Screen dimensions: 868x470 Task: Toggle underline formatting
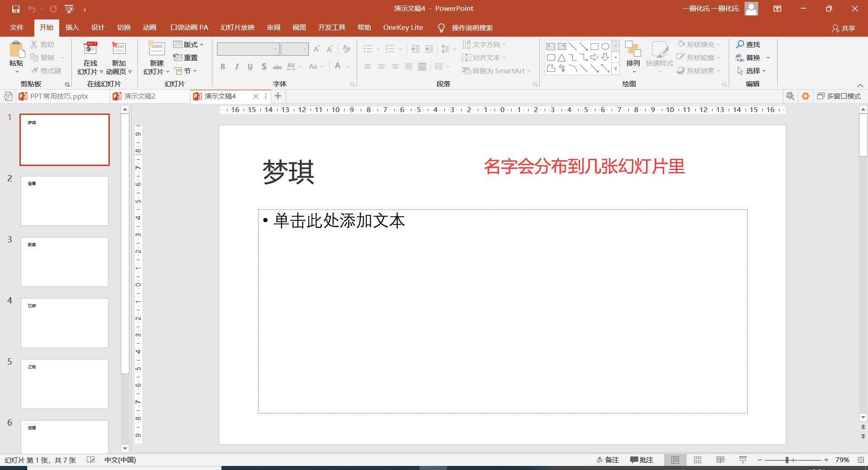point(250,66)
